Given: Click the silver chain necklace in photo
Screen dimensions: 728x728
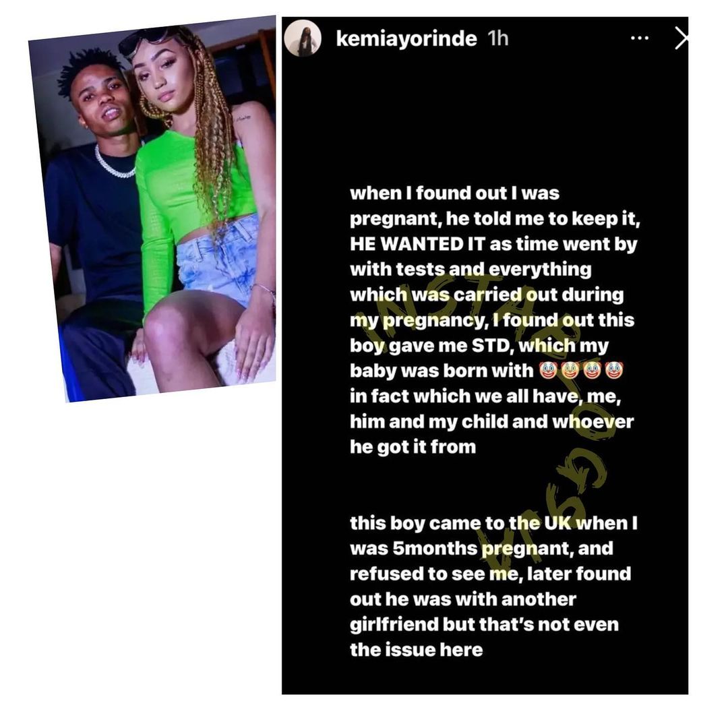Looking at the screenshot, I should click(114, 162).
